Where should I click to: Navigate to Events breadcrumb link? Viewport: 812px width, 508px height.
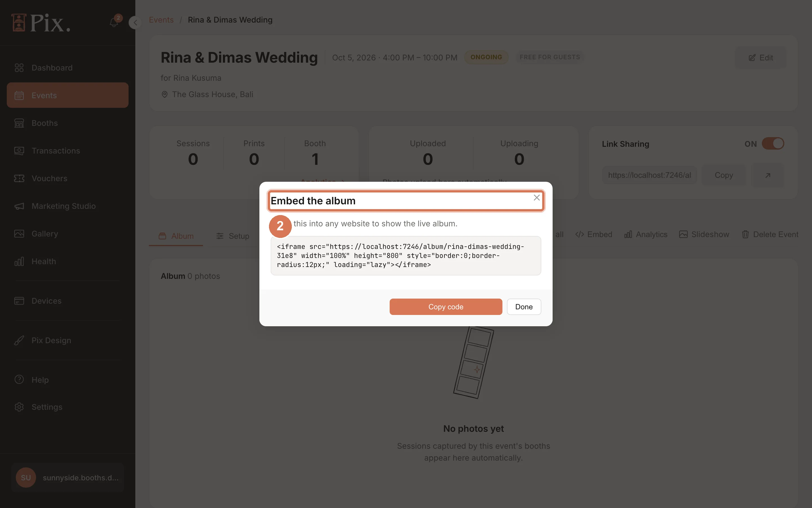(x=161, y=20)
